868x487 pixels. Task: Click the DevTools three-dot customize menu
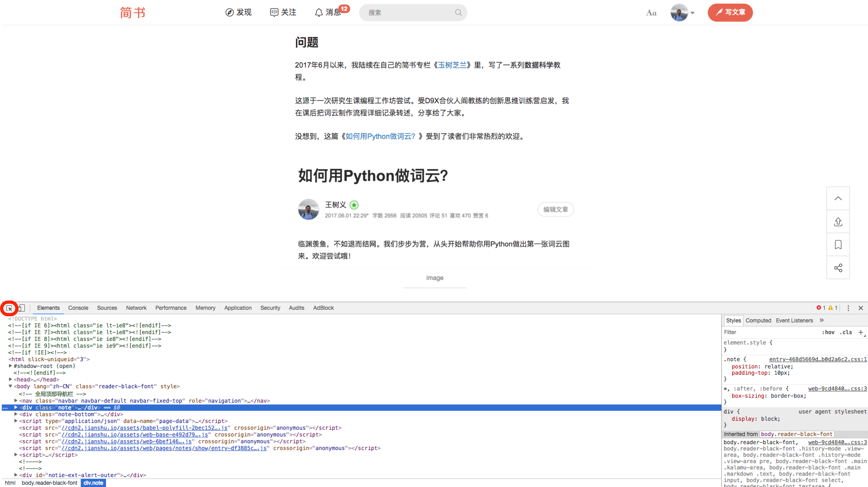click(848, 308)
